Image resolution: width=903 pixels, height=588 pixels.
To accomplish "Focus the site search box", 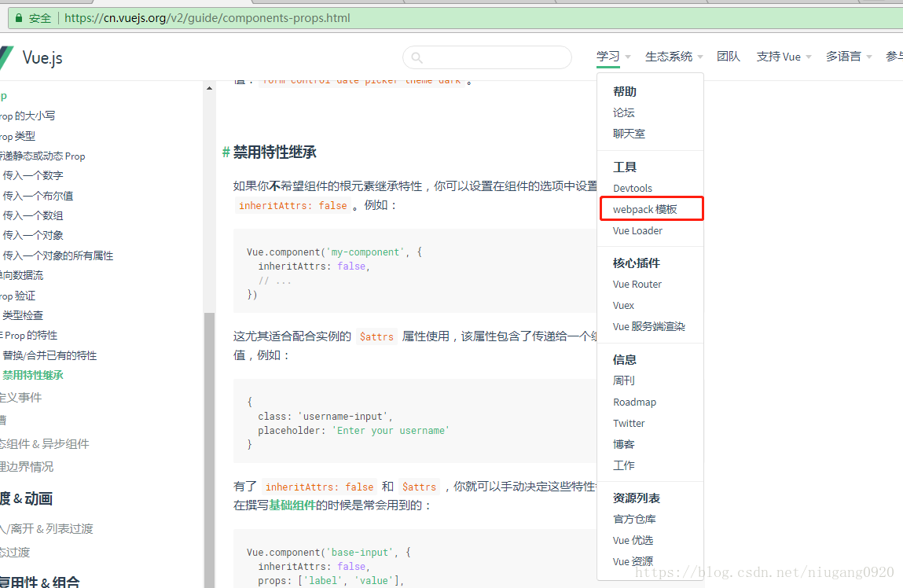I will (487, 57).
